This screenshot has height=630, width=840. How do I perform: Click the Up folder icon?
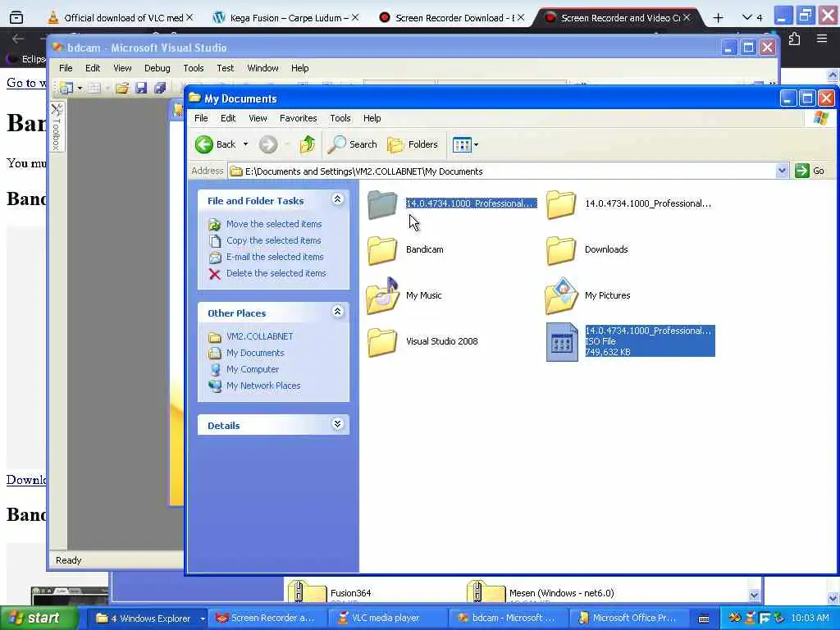coord(308,144)
